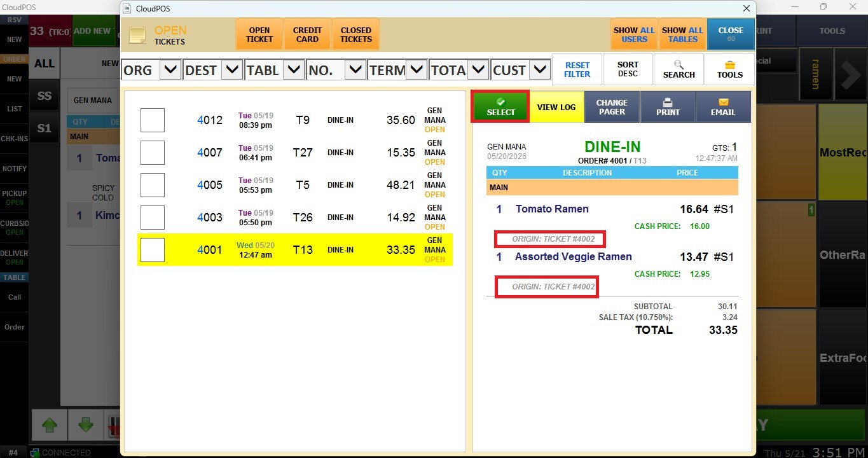Expand the TOTA filter dropdown
868x458 pixels.
pos(478,70)
